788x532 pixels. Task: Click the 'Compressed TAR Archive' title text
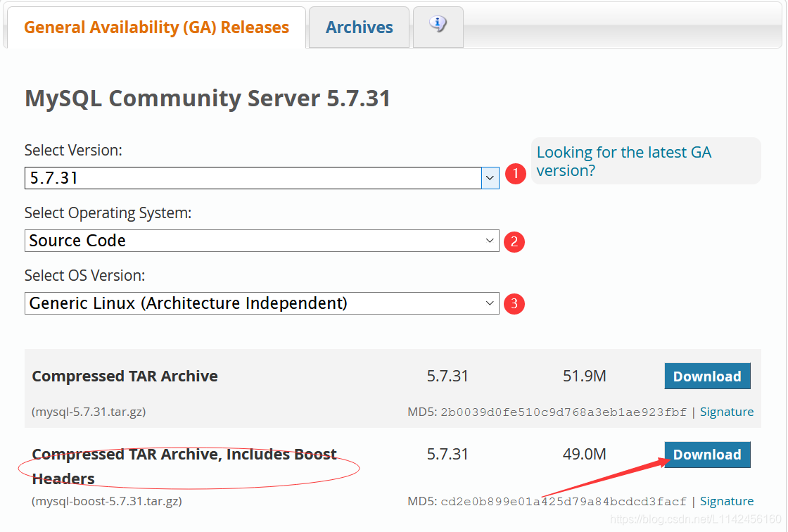tap(125, 376)
